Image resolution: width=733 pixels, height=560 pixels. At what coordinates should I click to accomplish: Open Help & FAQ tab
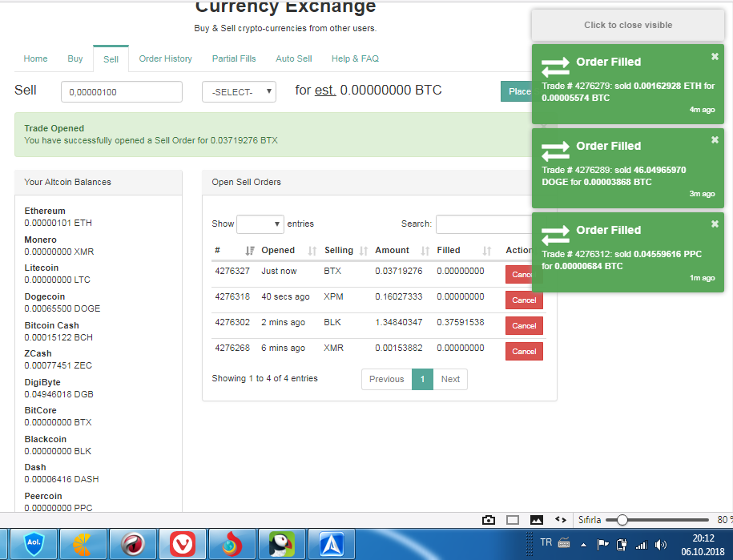355,59
